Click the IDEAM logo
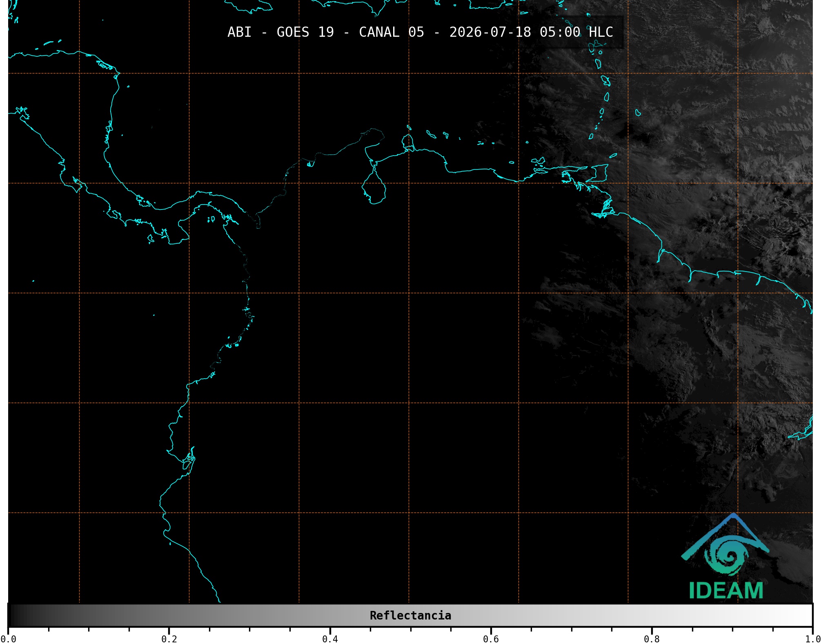Viewport: 821px width, 644px height. tap(725, 557)
